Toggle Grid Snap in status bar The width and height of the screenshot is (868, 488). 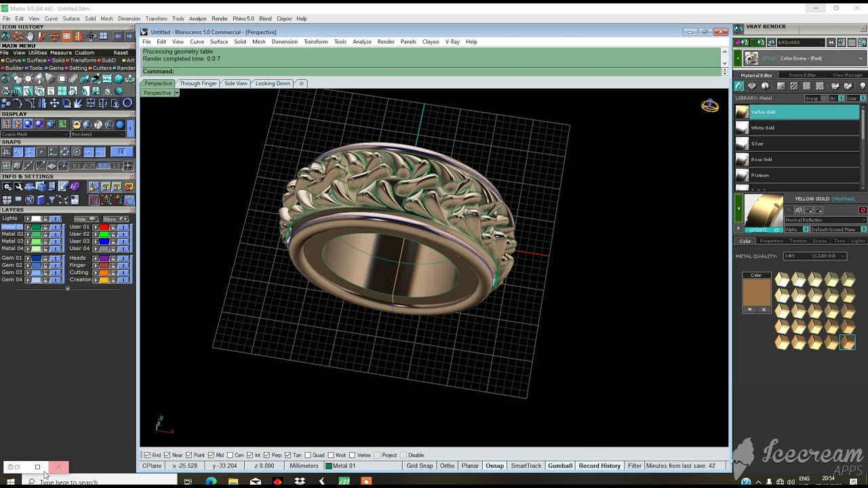tap(420, 466)
